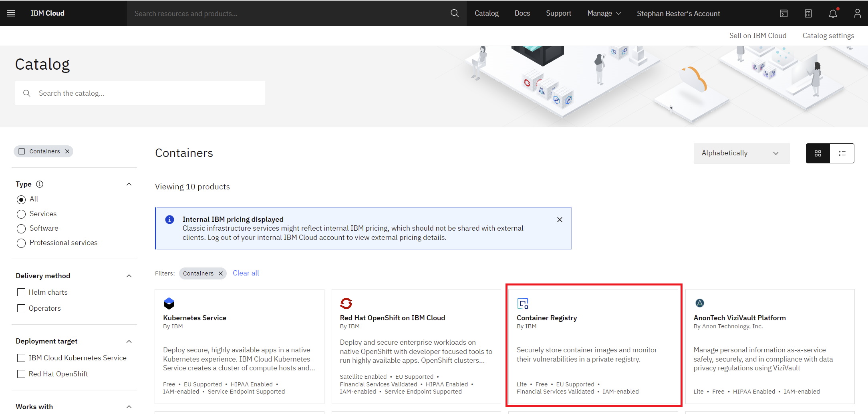
Task: Open the Alphabetically sort dropdown
Action: coord(741,153)
